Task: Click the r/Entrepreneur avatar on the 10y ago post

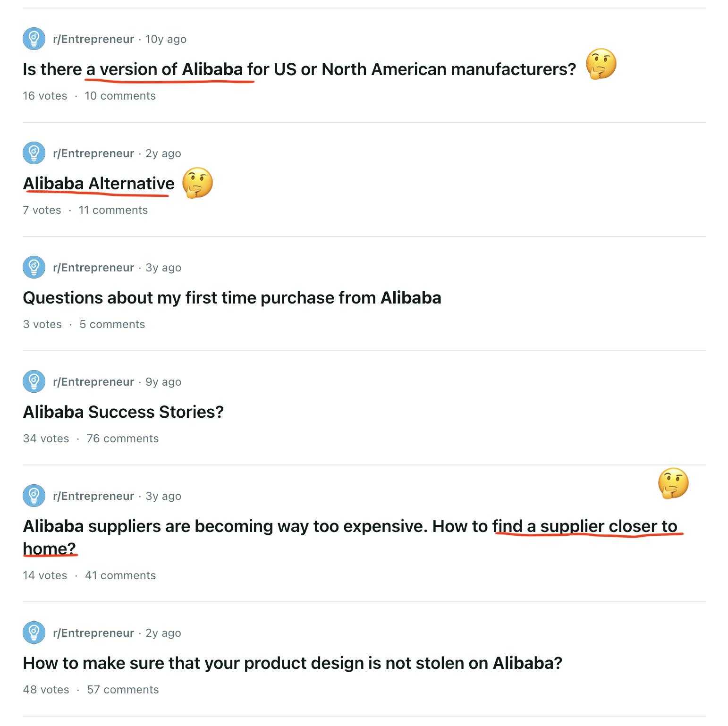Action: (34, 39)
